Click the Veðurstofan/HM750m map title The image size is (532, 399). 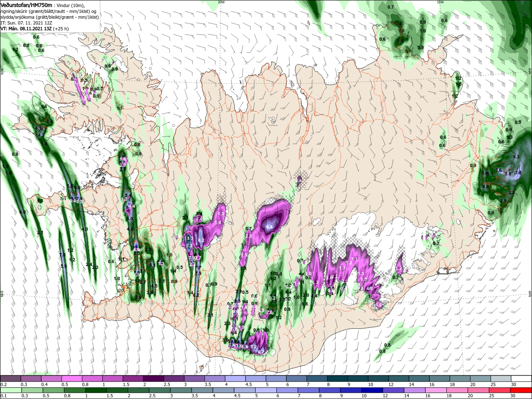click(26, 5)
